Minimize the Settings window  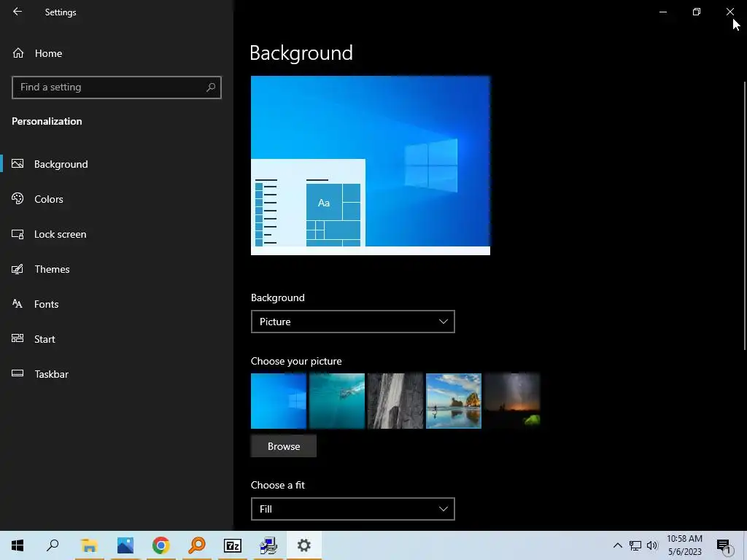pos(663,12)
